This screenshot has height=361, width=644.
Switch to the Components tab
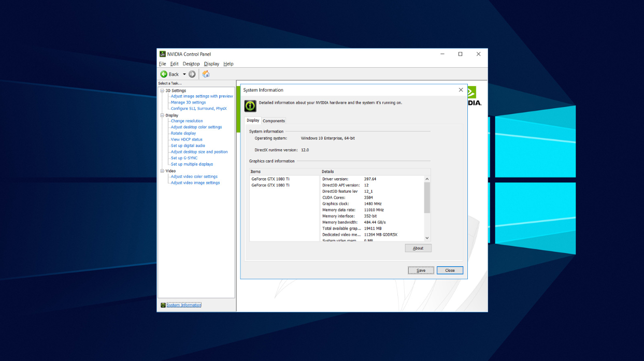[274, 121]
